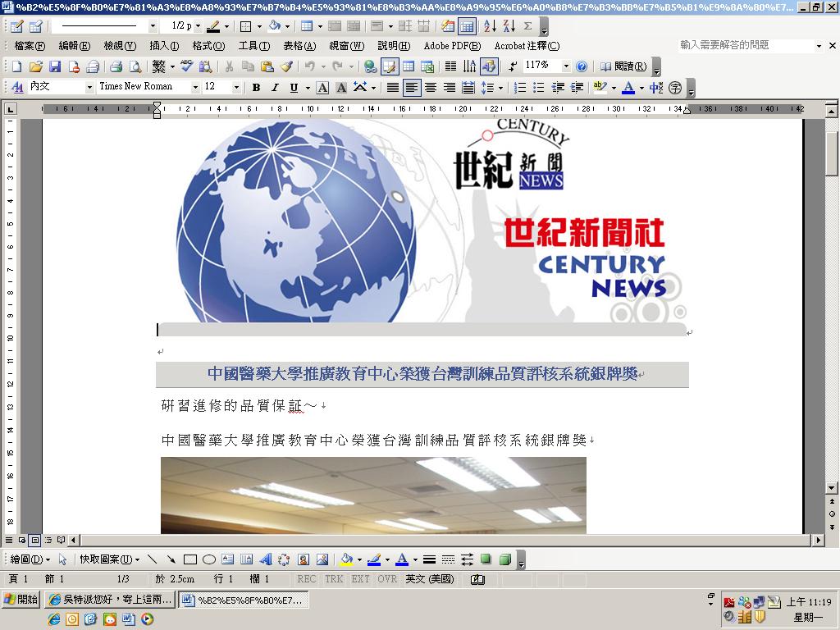Select the Format Painter brush icon
This screenshot has height=630, width=840.
click(x=286, y=66)
